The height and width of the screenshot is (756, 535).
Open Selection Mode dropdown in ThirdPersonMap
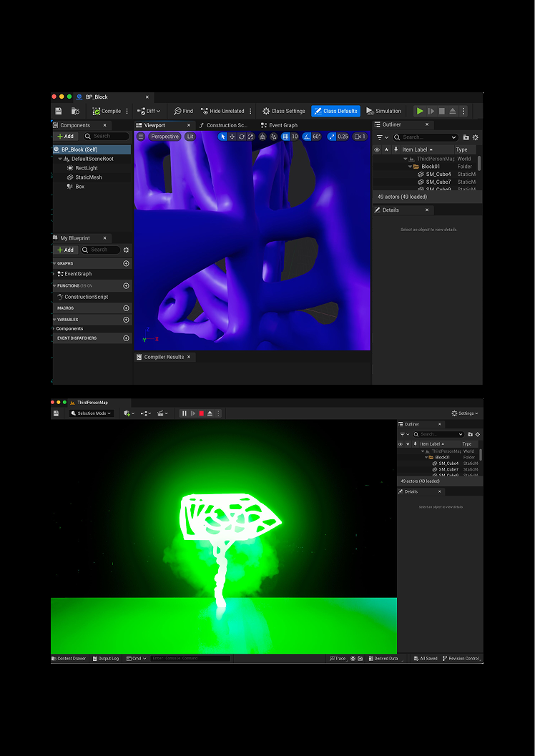click(x=91, y=413)
